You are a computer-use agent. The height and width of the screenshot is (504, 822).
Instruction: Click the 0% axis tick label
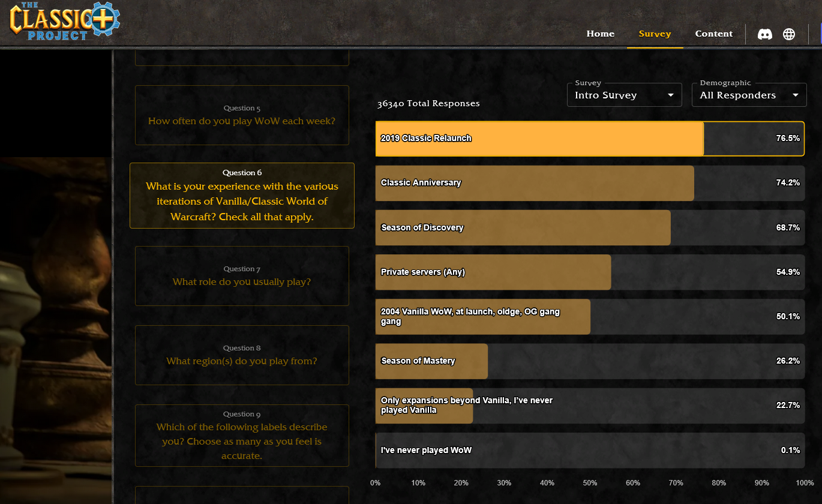tap(376, 483)
